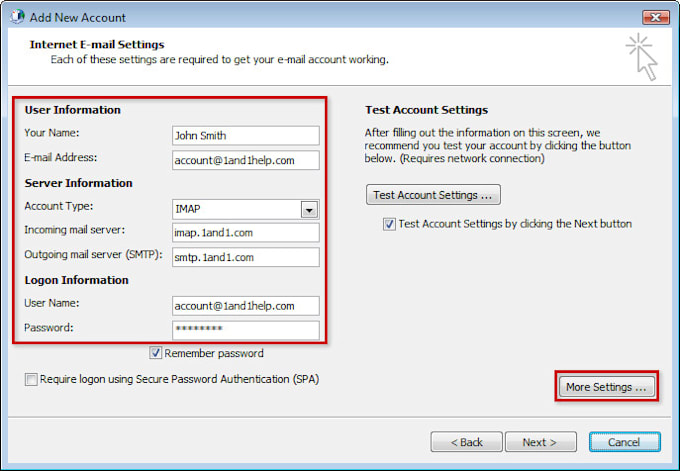Screen dimensions: 680x471
Task: Click the Add New Account title text
Action: (79, 17)
